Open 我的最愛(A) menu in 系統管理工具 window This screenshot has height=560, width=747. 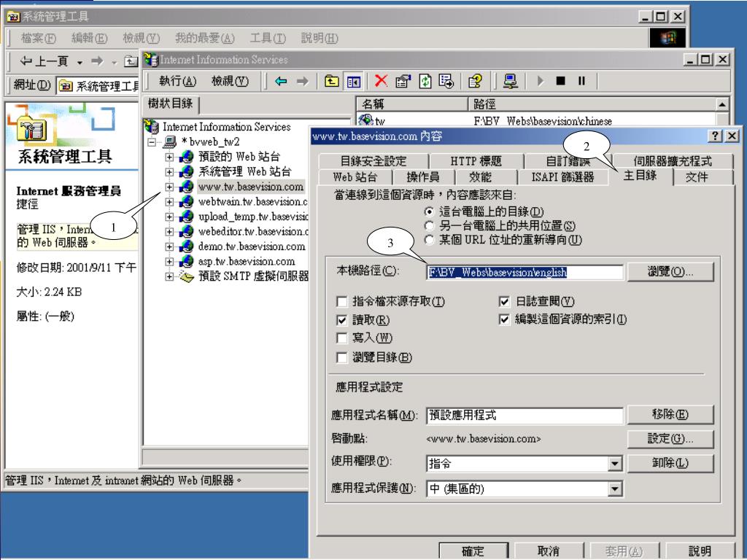tap(205, 38)
